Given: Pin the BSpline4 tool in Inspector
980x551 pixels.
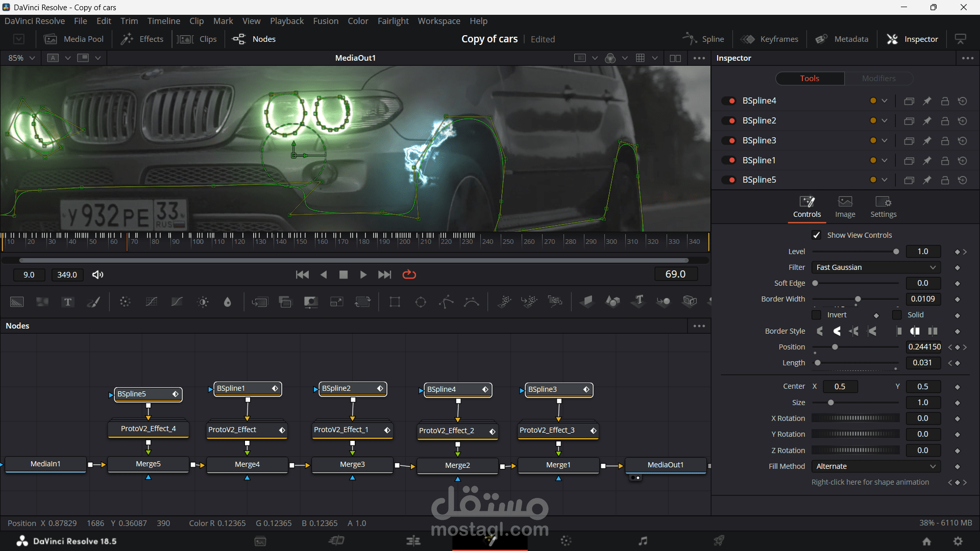Looking at the screenshot, I should [927, 101].
